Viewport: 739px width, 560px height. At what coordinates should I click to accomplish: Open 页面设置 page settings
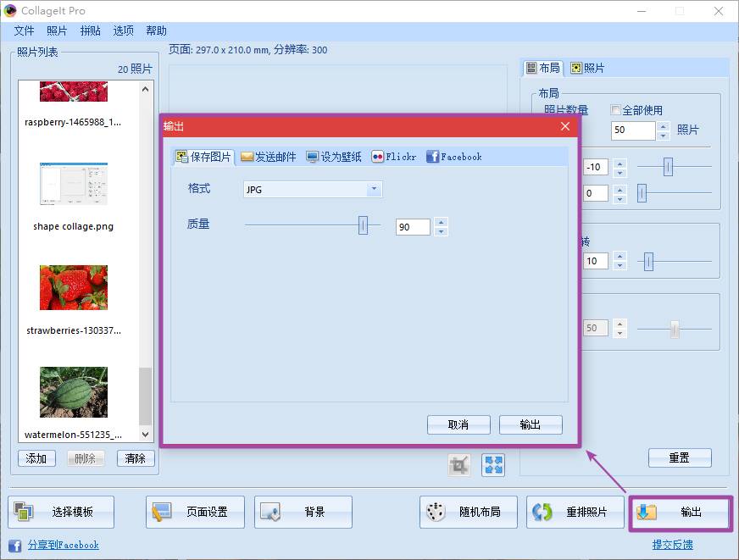tap(195, 512)
